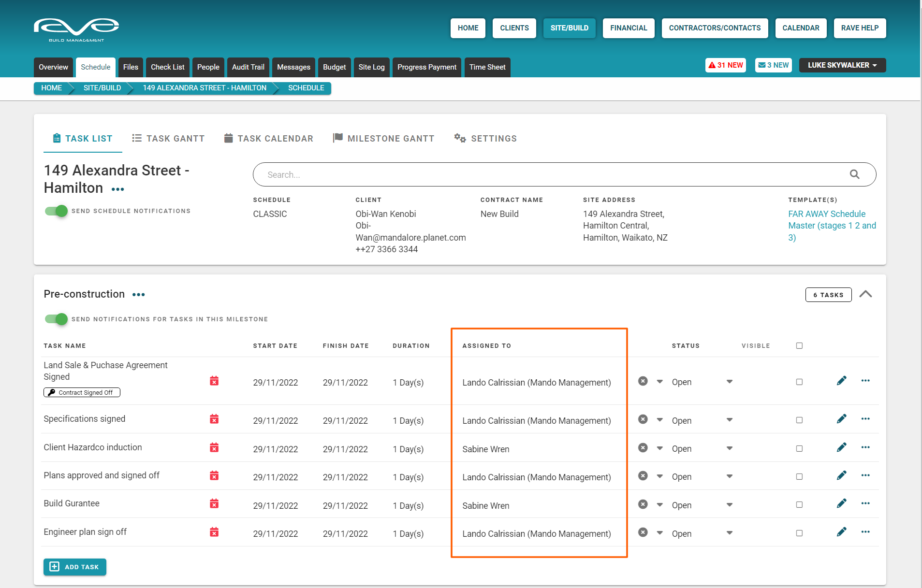The image size is (922, 588).
Task: Open the Budget tab
Action: [x=334, y=67]
